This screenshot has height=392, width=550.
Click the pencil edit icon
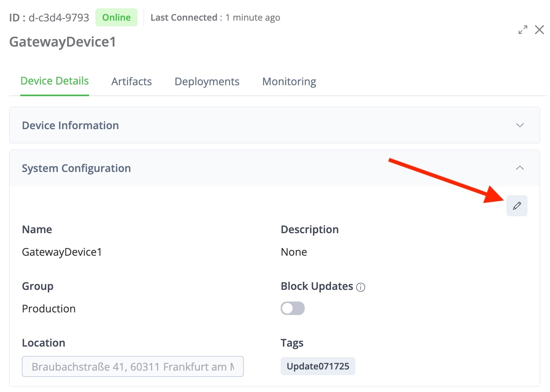tap(517, 206)
